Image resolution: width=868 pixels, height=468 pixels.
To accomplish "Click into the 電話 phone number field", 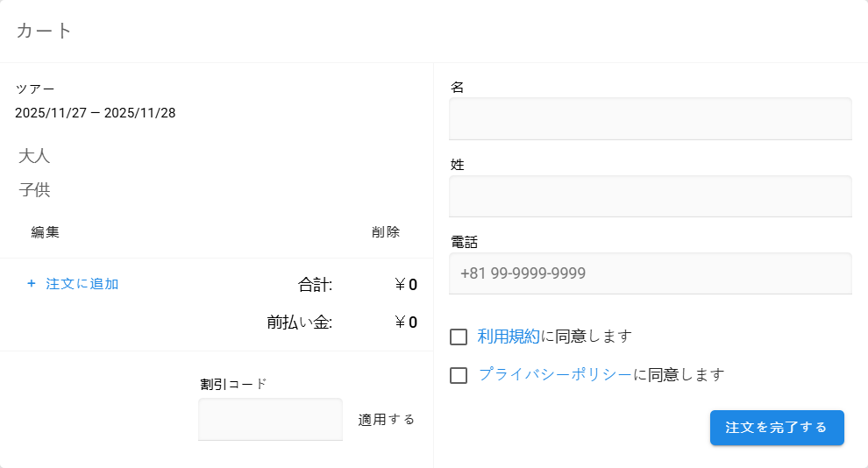I will [x=650, y=273].
